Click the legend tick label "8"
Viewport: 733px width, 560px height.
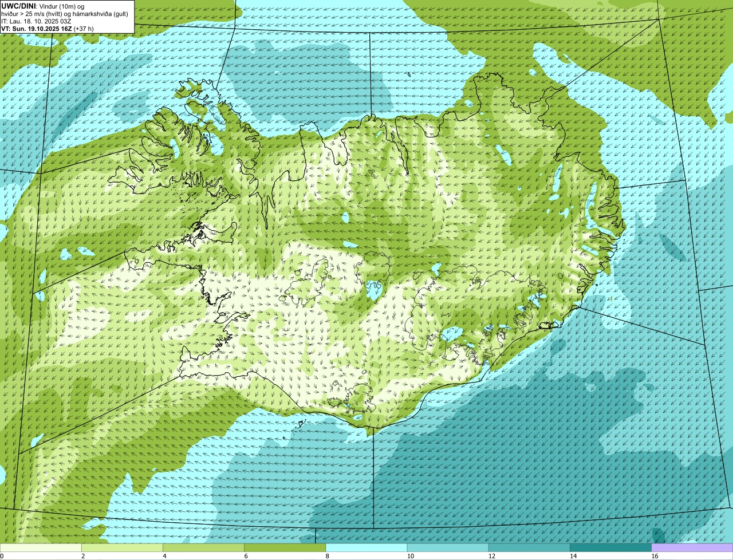(x=328, y=556)
